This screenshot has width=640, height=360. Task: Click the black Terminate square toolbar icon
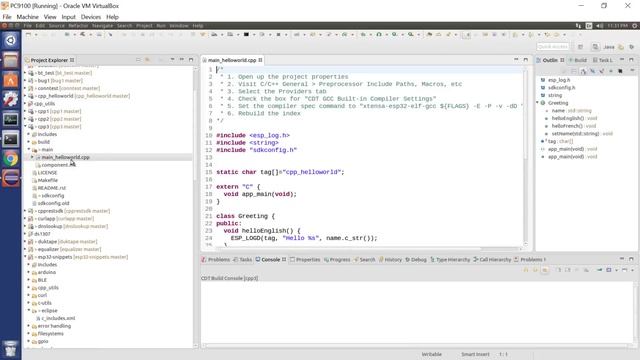[246, 35]
